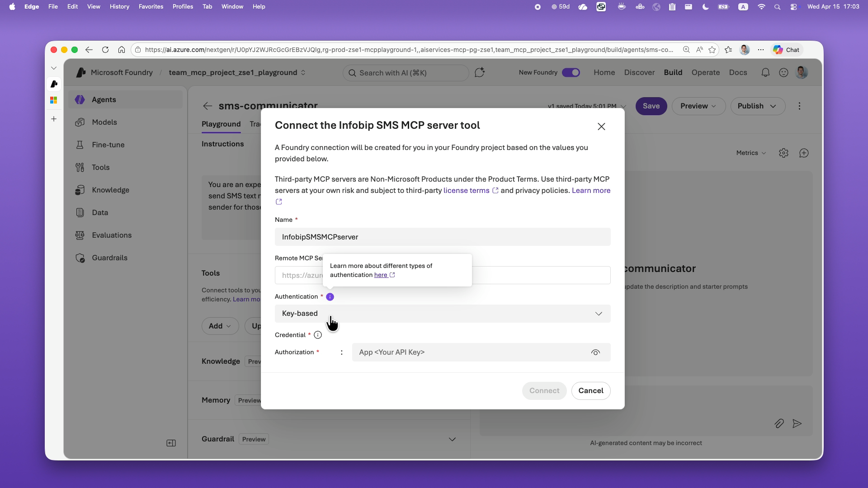This screenshot has width=868, height=488.
Task: Toggle the New Foundry switch
Action: (571, 72)
